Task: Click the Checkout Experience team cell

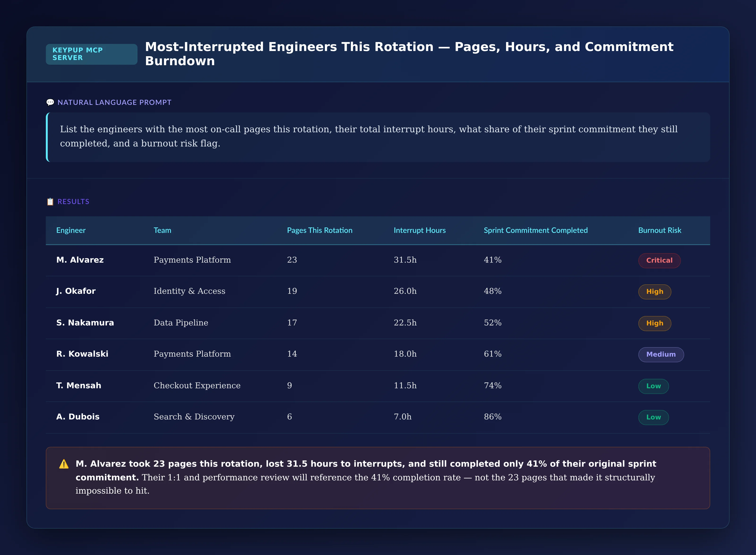Action: pos(197,386)
